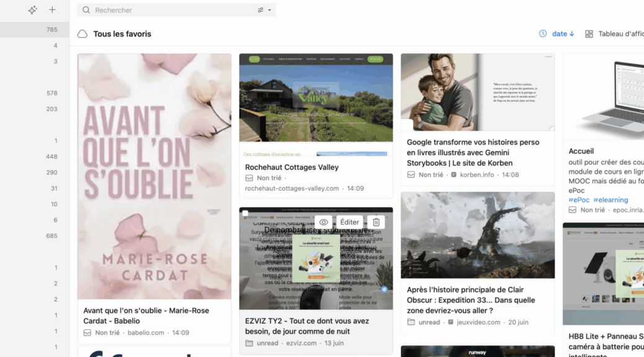Click the grid icon for Tableau view

(x=589, y=34)
